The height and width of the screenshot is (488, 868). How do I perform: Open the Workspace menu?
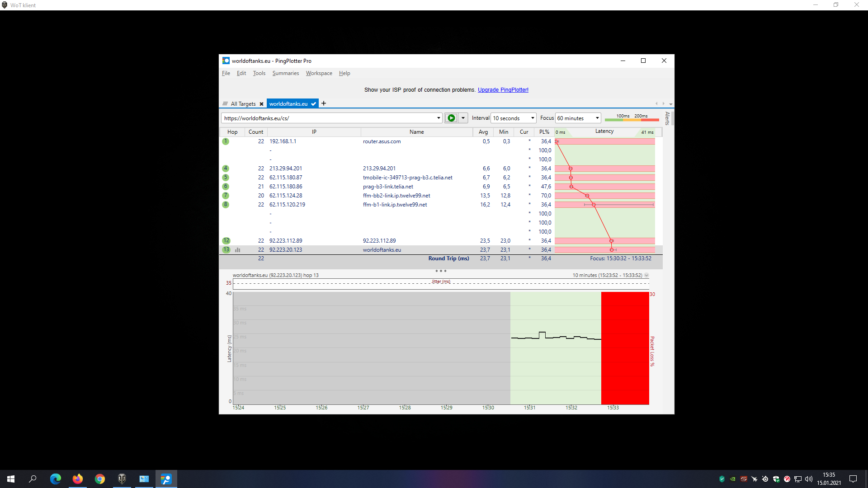[x=319, y=73]
